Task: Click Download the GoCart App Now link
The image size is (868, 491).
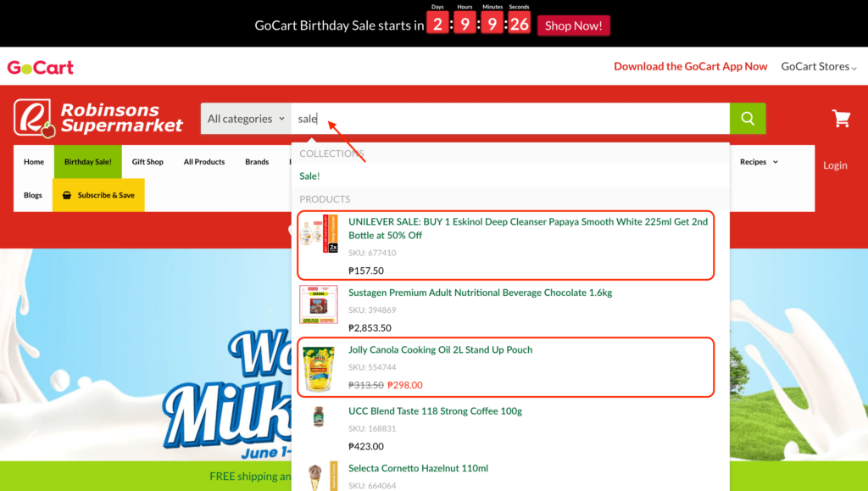Action: click(x=690, y=66)
